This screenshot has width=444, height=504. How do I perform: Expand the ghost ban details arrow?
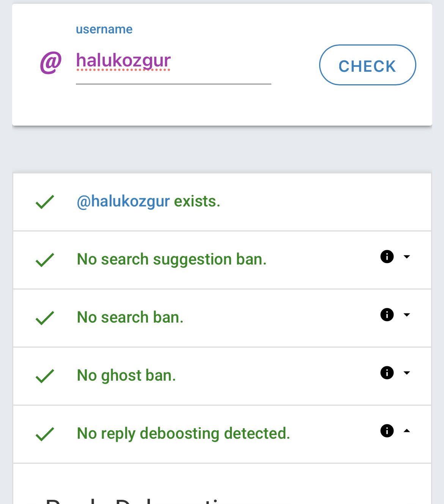(x=407, y=373)
